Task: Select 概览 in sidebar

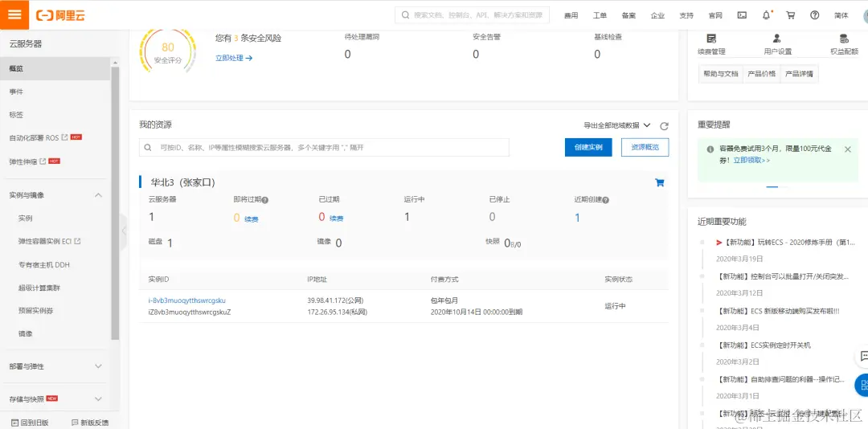Action: tap(55, 68)
